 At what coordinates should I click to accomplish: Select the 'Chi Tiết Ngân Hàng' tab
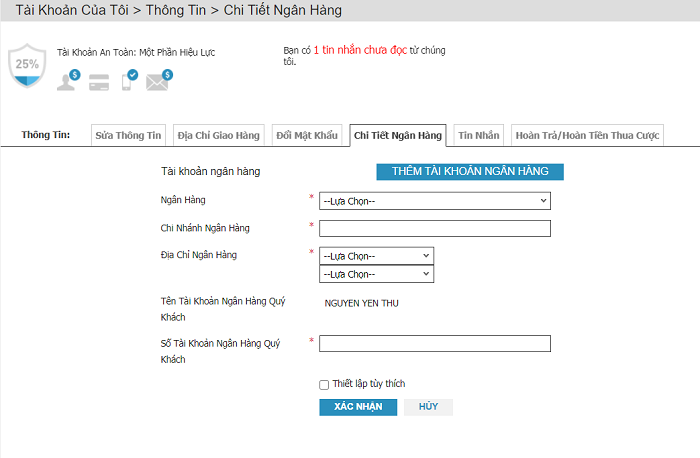pos(397,135)
